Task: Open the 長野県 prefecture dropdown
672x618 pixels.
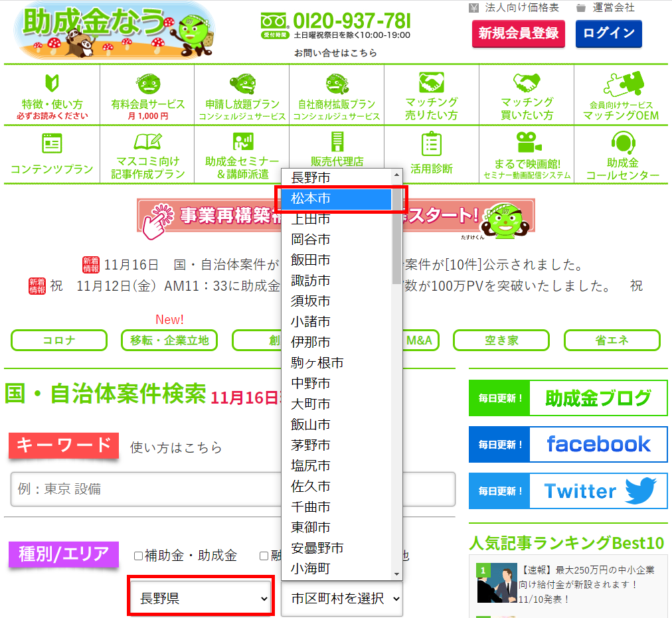Action: [x=201, y=599]
